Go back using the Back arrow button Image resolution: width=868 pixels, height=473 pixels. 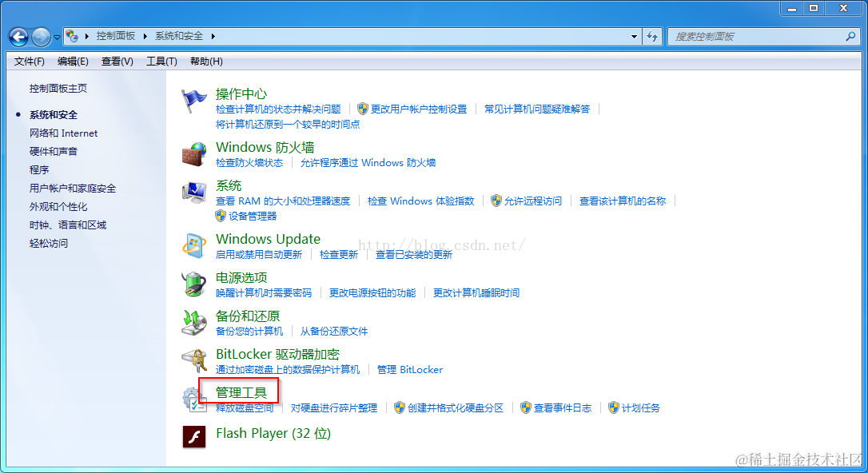click(x=18, y=37)
